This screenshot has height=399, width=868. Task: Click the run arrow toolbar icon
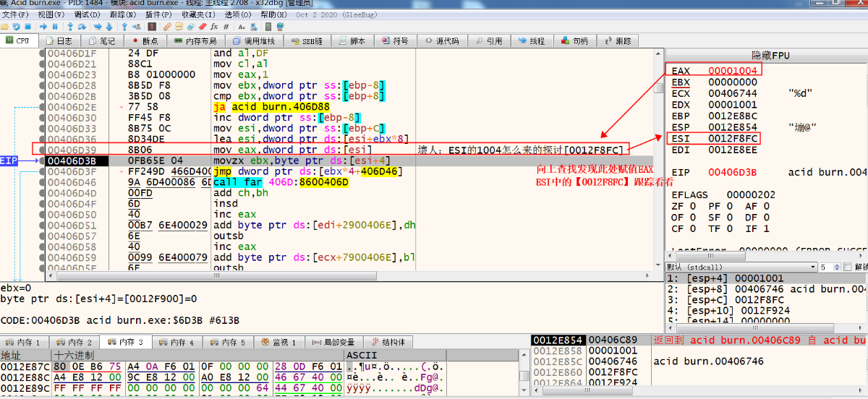pos(43,26)
